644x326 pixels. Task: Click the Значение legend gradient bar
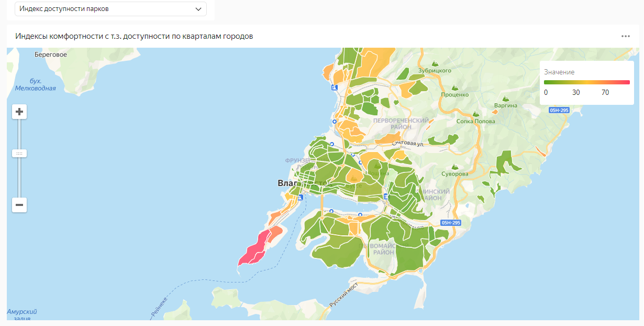(x=586, y=82)
